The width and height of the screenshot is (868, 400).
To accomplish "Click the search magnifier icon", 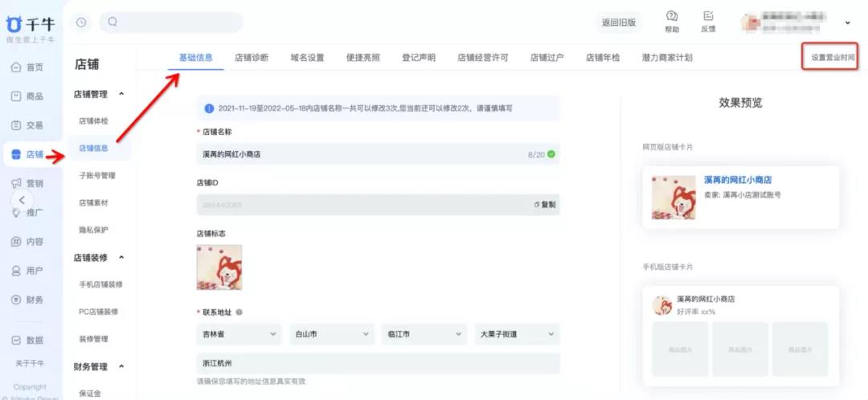I will (x=113, y=22).
